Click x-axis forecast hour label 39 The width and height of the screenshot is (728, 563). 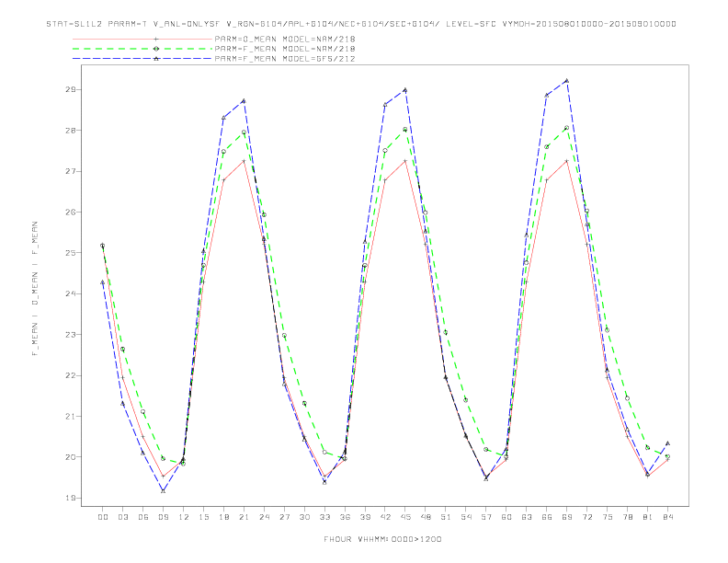pos(365,517)
